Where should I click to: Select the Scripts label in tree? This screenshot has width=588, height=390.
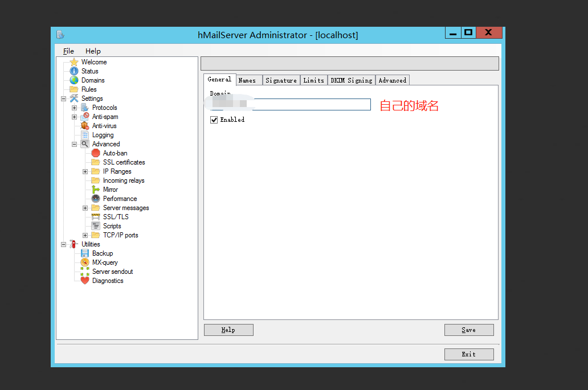pyautogui.click(x=112, y=226)
